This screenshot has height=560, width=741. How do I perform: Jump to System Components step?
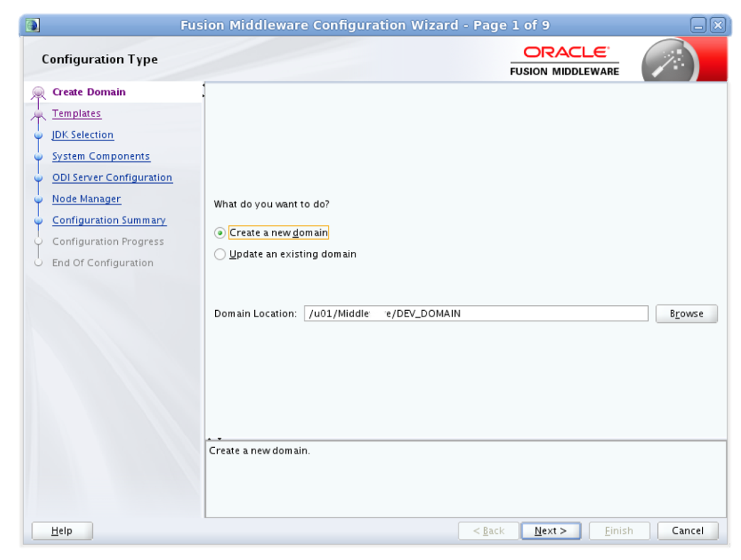click(101, 156)
